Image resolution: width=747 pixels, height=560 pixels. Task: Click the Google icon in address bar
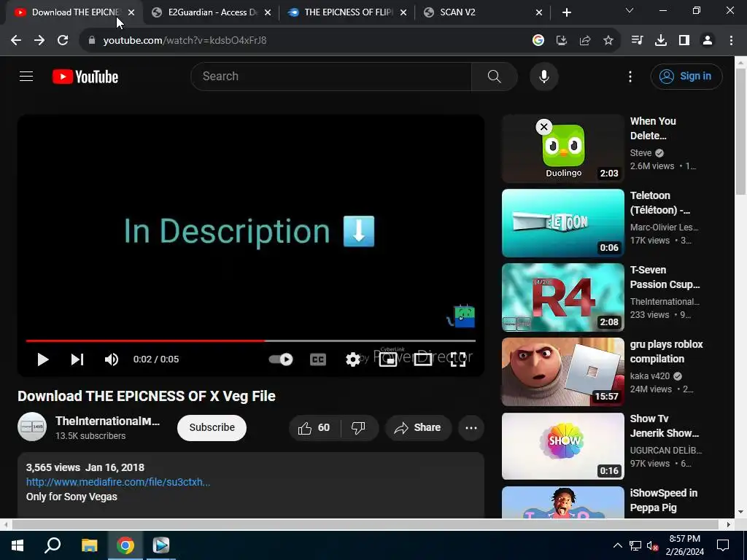tap(538, 41)
